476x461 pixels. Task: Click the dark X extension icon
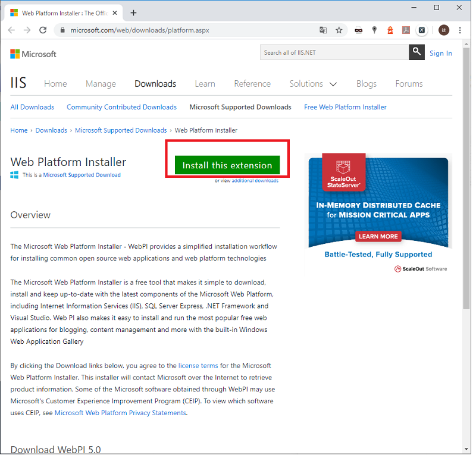(x=422, y=30)
